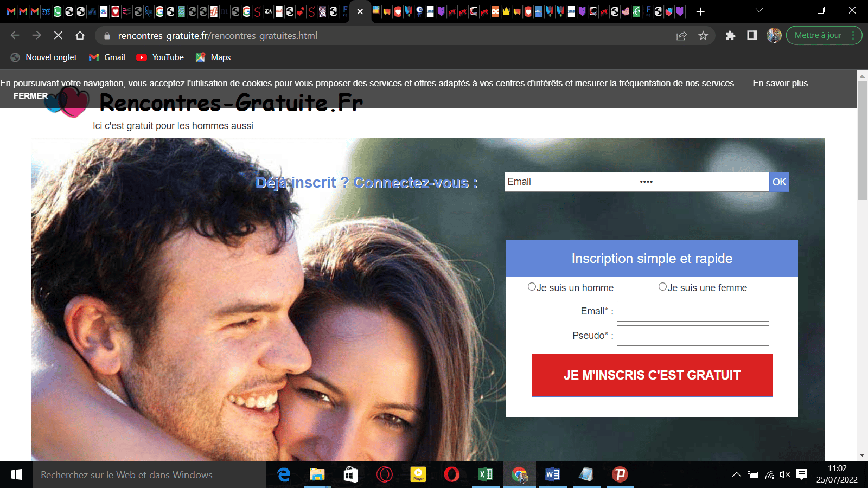Screen dimensions: 868x488
Task: Click the bookmark star icon
Action: click(x=703, y=36)
